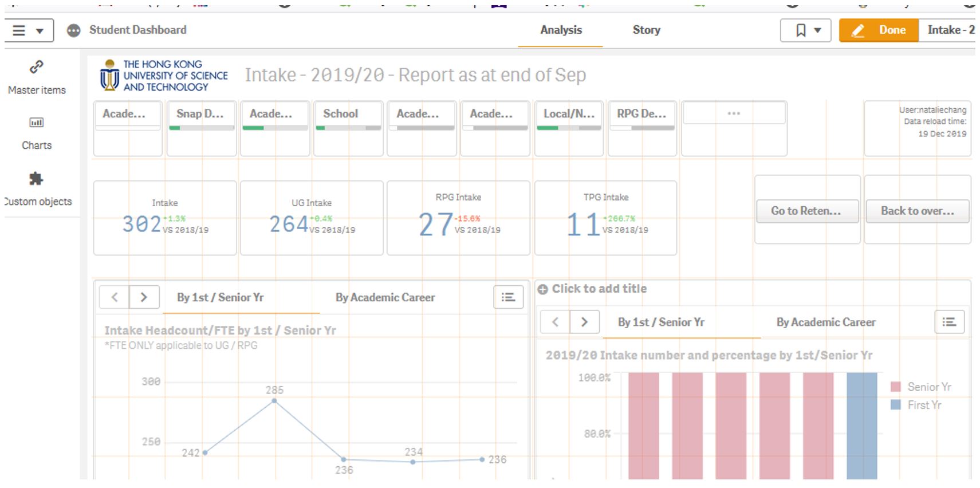The width and height of the screenshot is (980, 488).
Task: Select right By Academic Career tab
Action: click(825, 322)
